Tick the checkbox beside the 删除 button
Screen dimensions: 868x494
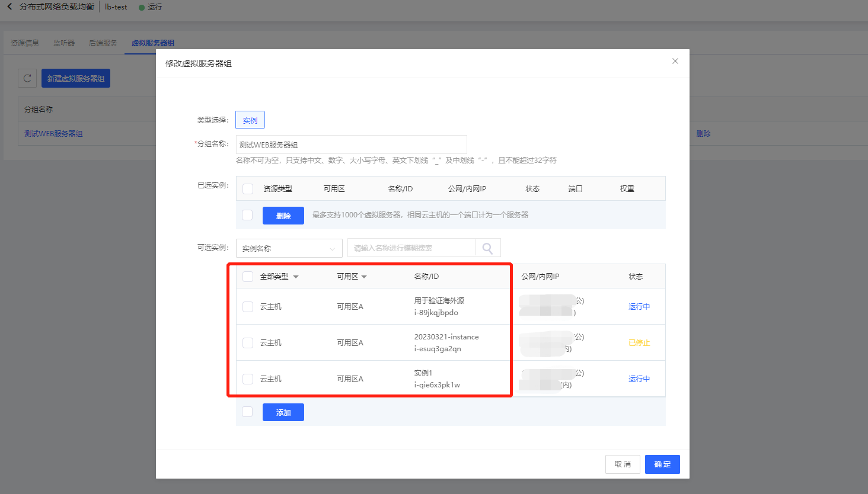(x=247, y=215)
